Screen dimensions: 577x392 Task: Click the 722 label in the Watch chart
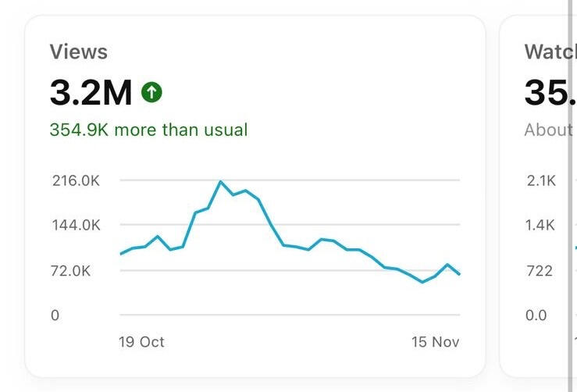540,271
